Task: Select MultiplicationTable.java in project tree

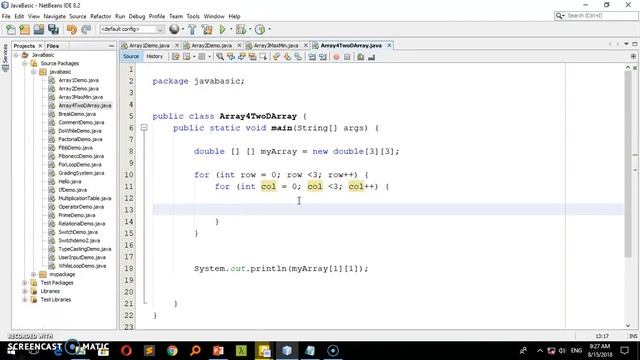Action: pyautogui.click(x=84, y=198)
